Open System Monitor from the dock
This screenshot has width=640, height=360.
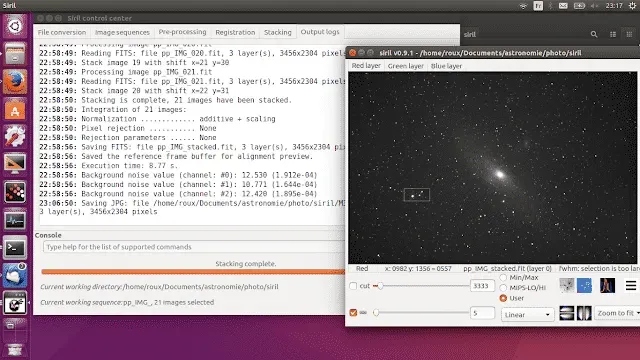pyautogui.click(x=15, y=220)
